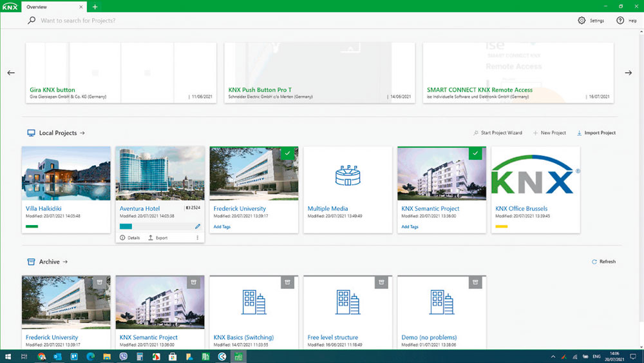Click archive badge on Free level structure card
This screenshot has height=363, width=644.
point(381,282)
